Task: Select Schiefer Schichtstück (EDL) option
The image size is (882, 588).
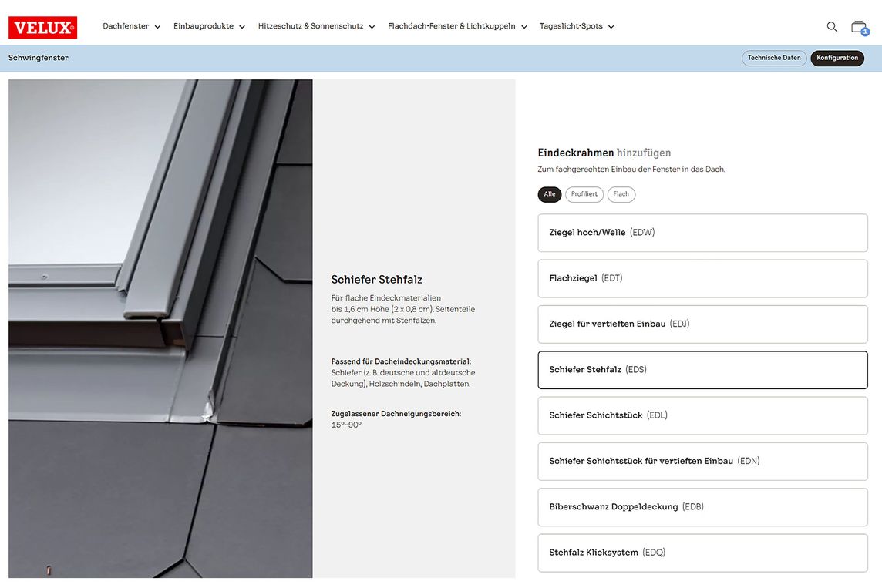Action: tap(702, 415)
